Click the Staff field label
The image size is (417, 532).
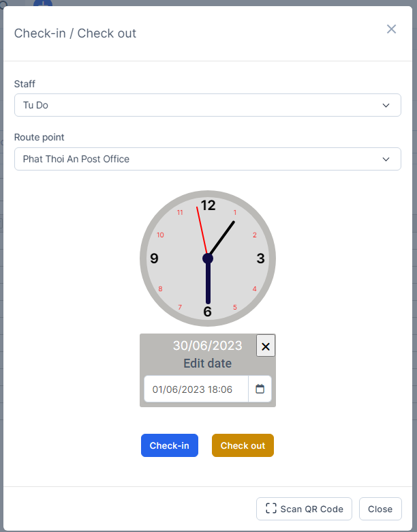[x=25, y=84]
